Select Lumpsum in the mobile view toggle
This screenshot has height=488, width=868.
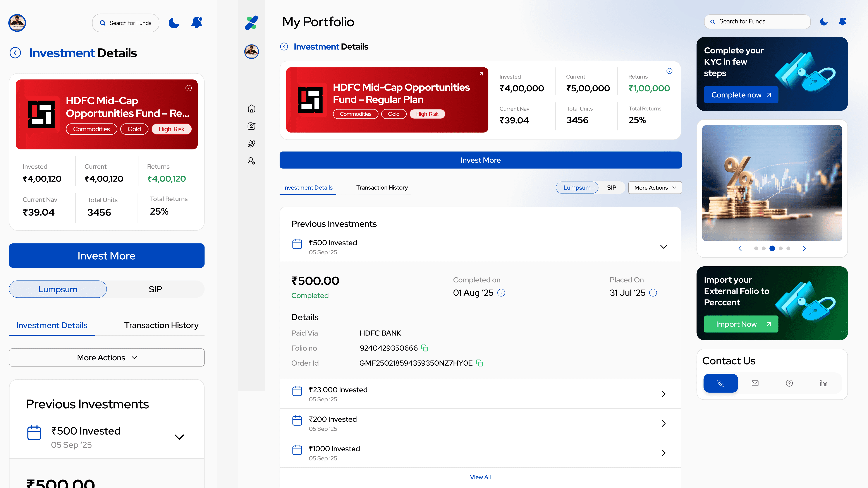pos(58,289)
